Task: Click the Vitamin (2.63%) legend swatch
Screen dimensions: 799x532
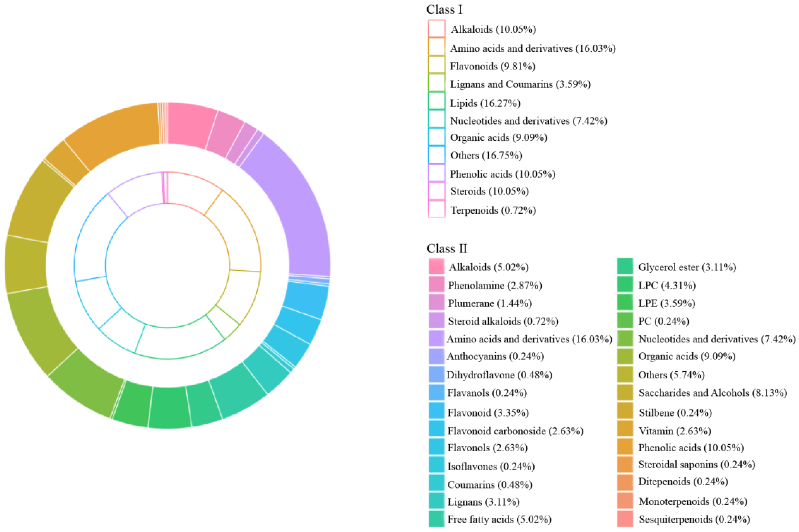Action: [625, 429]
